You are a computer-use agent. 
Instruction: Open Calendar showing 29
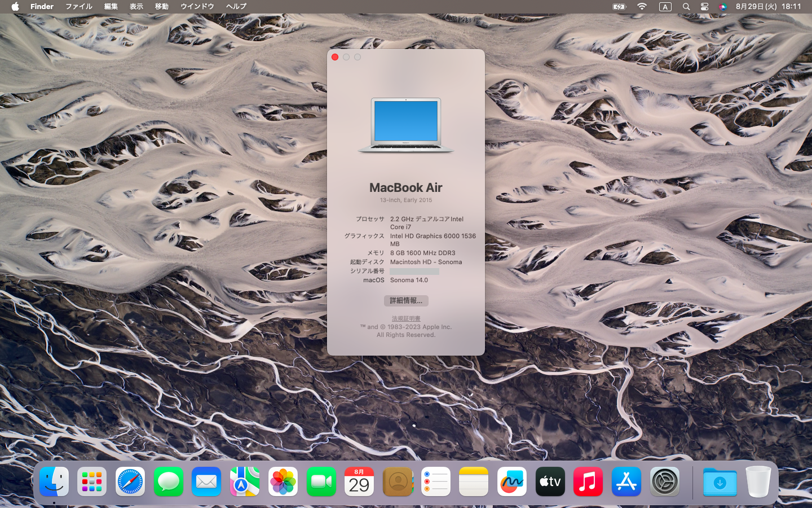tap(359, 481)
